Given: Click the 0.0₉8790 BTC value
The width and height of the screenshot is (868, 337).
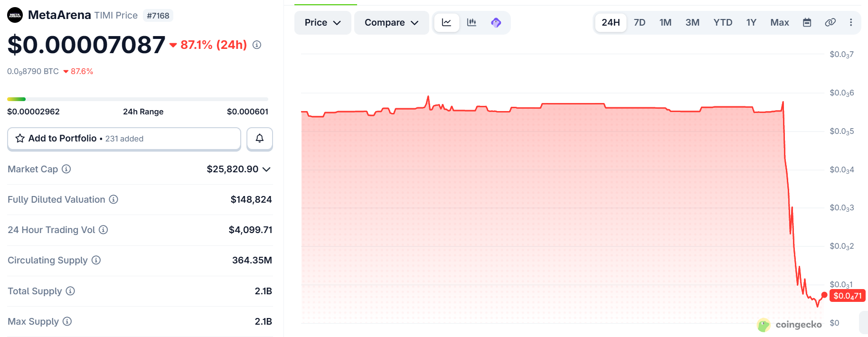Looking at the screenshot, I should [33, 72].
